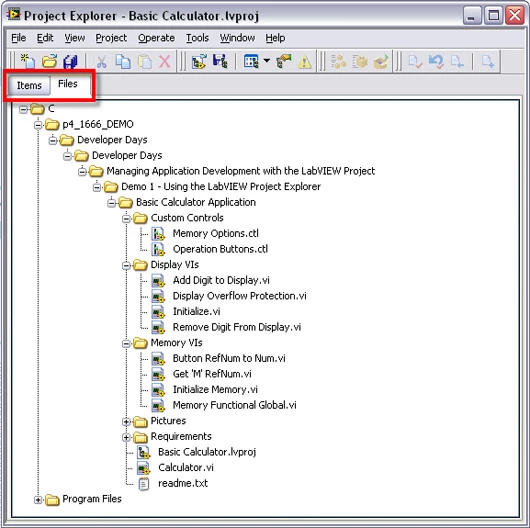Select Basic Calculator.lvproj file

click(207, 452)
